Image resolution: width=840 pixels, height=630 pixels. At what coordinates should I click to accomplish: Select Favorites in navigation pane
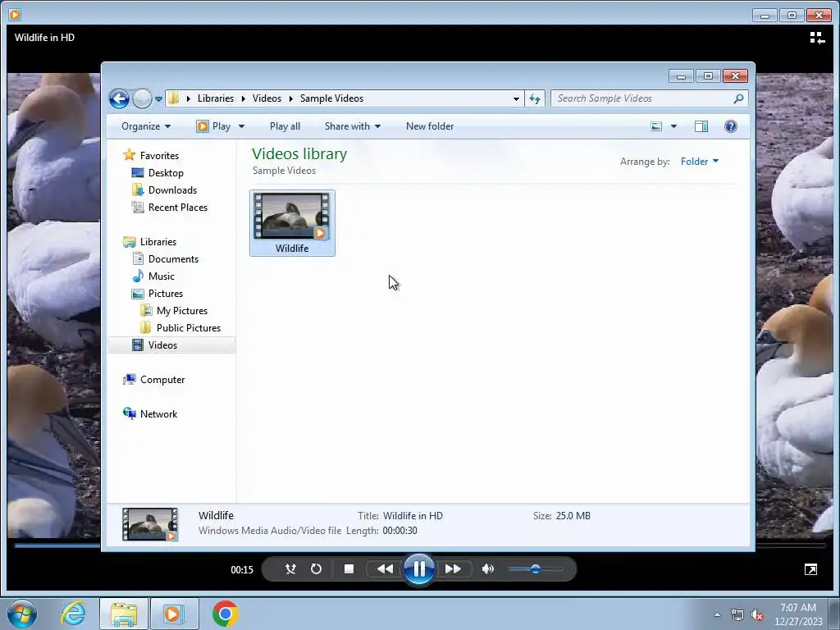pos(159,156)
